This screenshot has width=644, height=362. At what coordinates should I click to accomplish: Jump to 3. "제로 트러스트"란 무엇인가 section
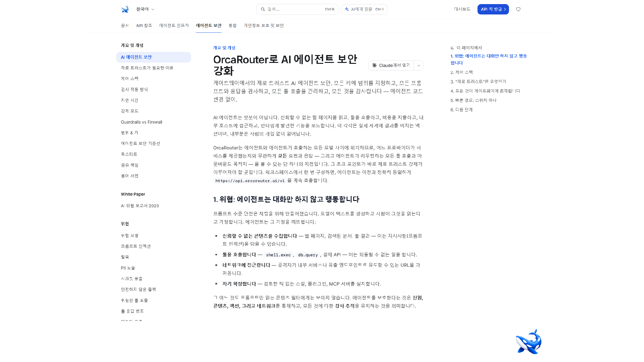click(478, 81)
